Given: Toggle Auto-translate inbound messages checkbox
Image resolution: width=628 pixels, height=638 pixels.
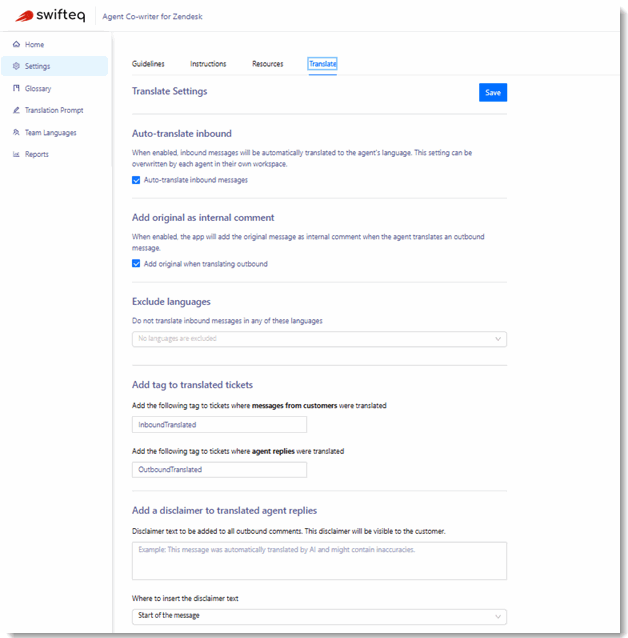Looking at the screenshot, I should tap(136, 180).
